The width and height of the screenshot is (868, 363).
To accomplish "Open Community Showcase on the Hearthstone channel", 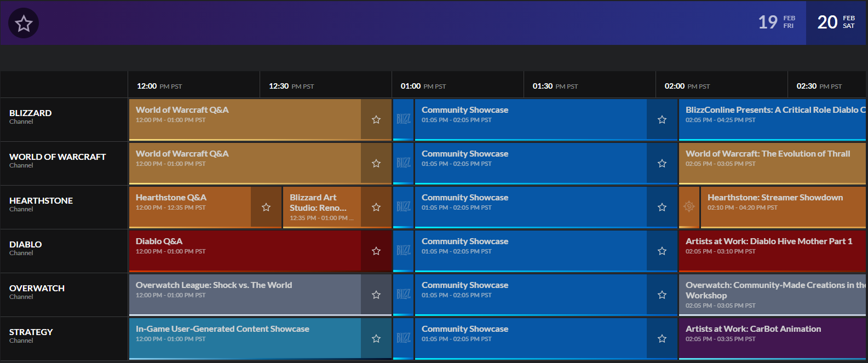I will [x=531, y=207].
